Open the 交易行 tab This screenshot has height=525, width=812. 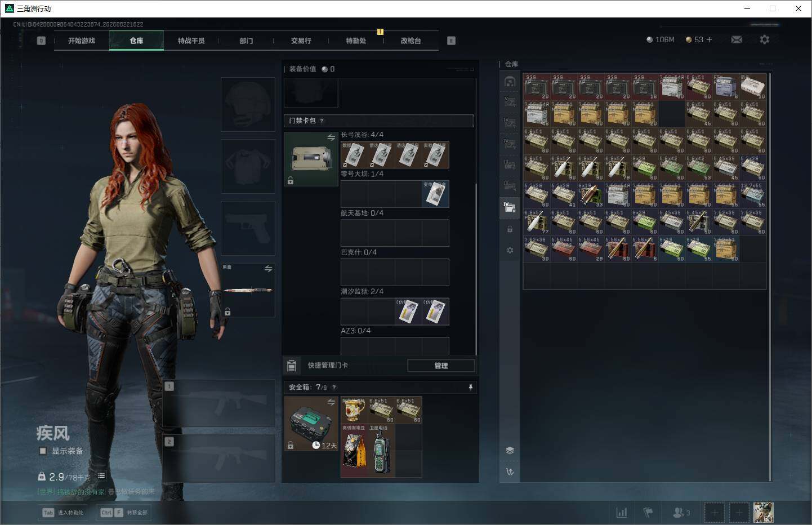point(301,41)
